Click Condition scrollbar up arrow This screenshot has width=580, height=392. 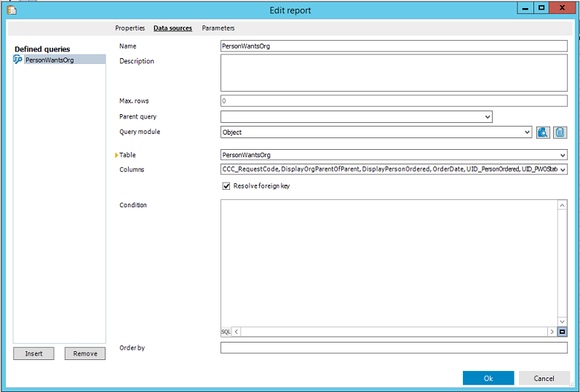coord(563,206)
